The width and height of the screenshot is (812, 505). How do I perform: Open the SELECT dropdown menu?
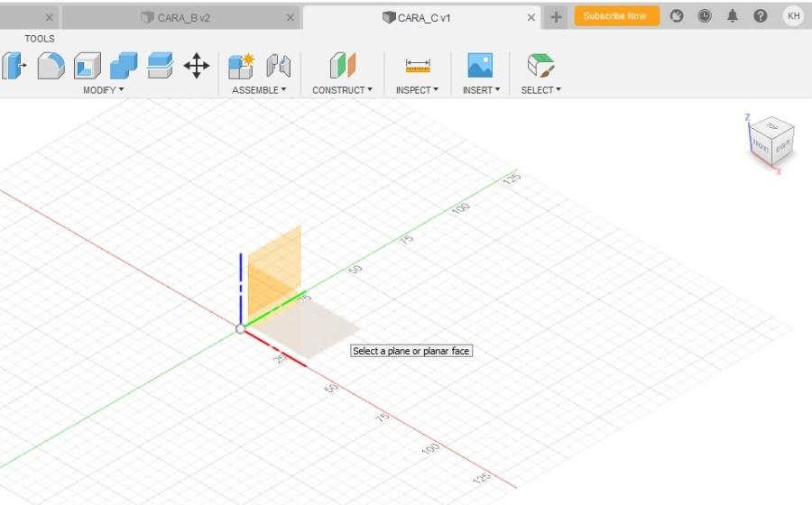[x=540, y=89]
